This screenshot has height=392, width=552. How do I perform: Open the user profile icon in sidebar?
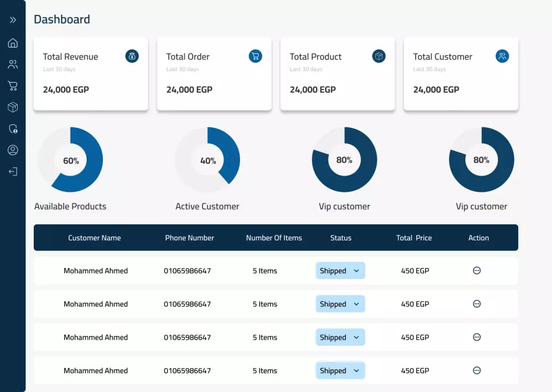13,150
